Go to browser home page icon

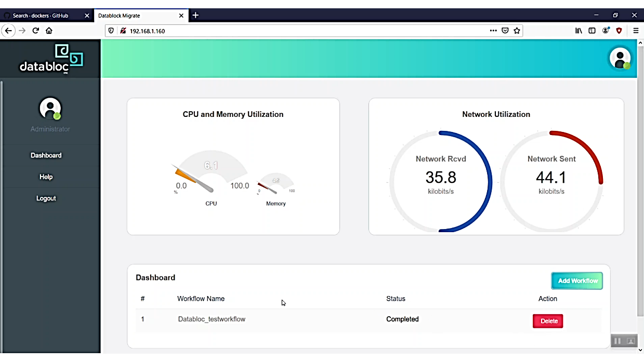pos(49,31)
